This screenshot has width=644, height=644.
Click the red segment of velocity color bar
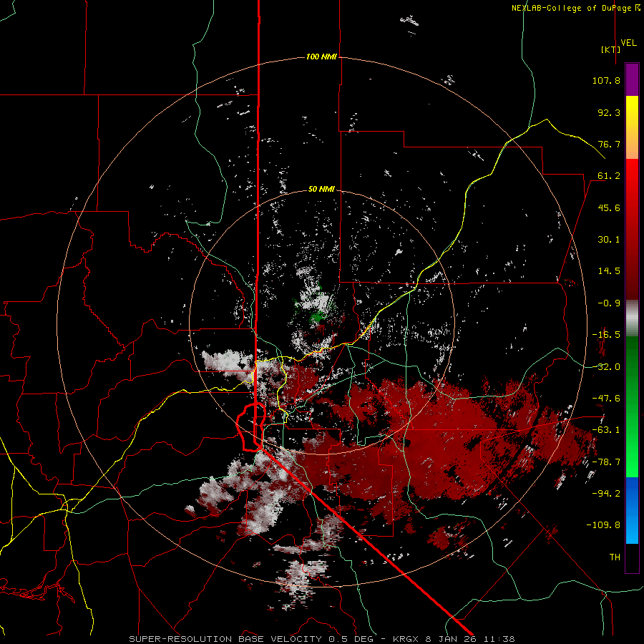[632, 229]
